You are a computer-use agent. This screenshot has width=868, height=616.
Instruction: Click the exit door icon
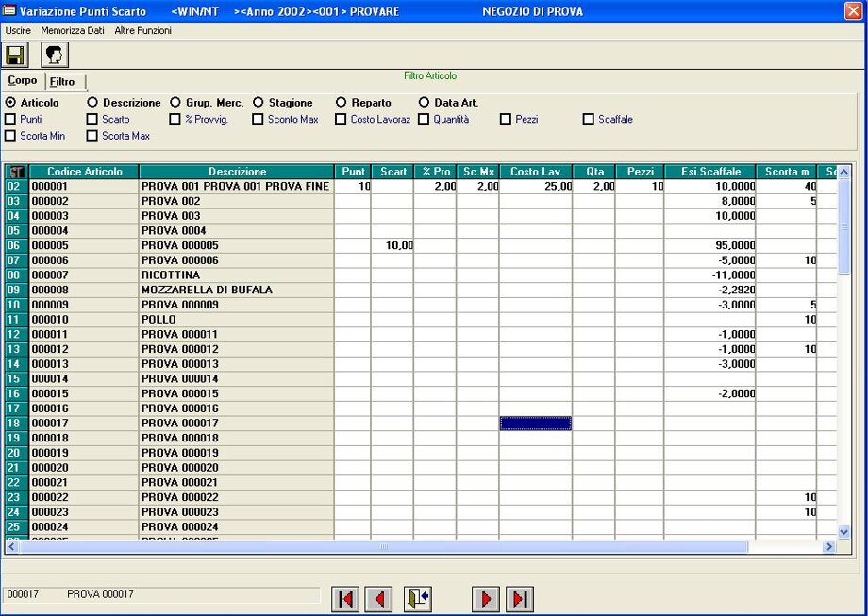(418, 599)
